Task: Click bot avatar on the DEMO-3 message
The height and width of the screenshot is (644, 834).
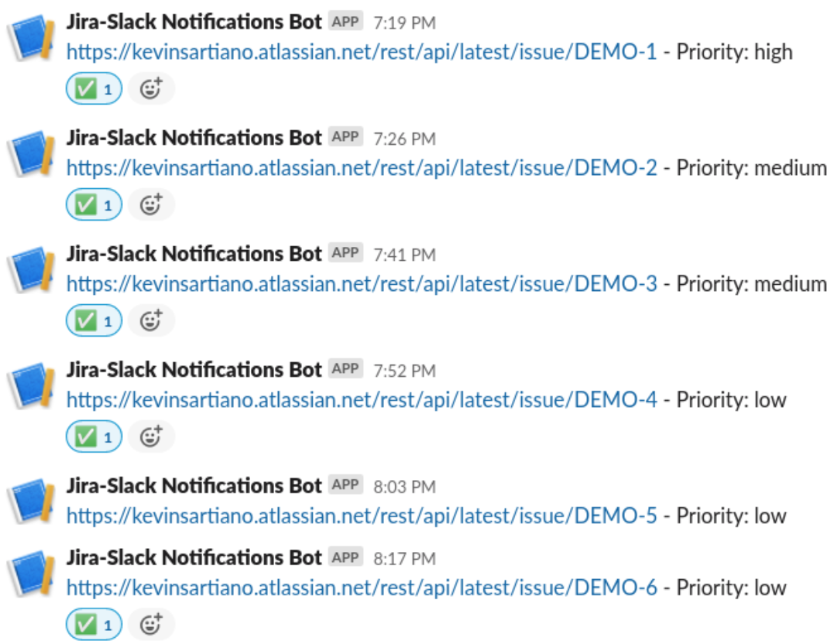Action: click(x=32, y=271)
